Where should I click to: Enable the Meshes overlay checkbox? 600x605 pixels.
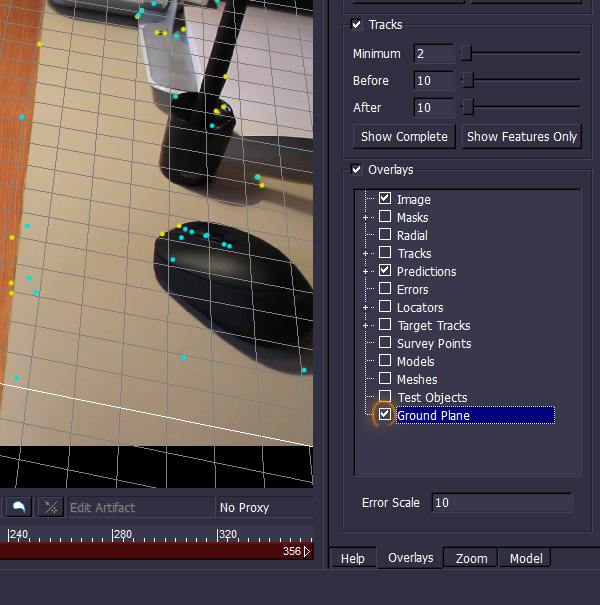point(385,379)
